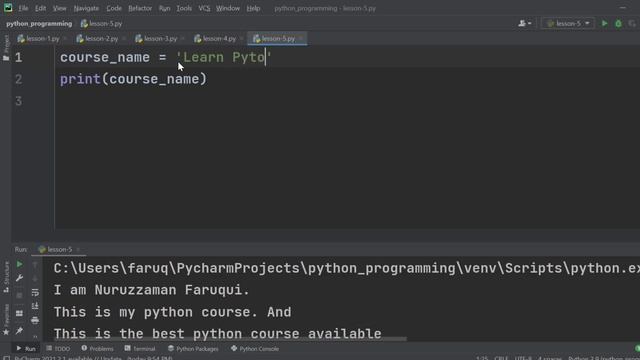The image size is (640, 360).
Task: Click restore layout icon in Run panel
Action: point(19,313)
